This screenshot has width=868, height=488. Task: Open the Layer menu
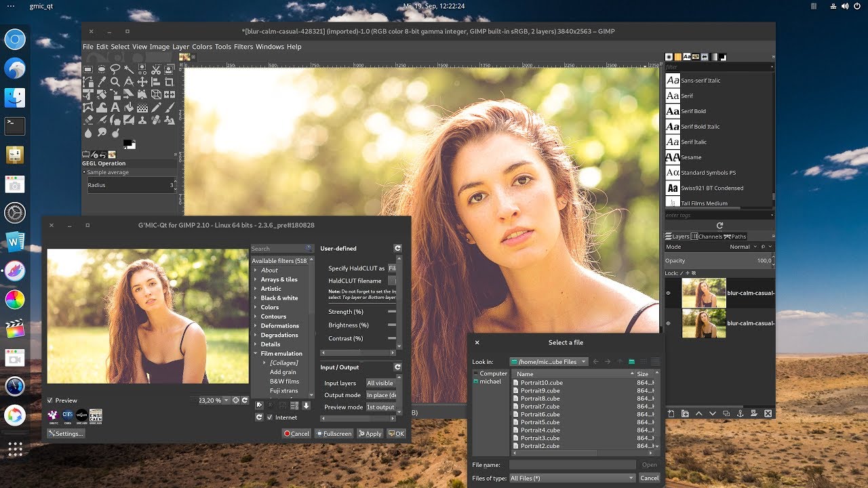pyautogui.click(x=181, y=47)
